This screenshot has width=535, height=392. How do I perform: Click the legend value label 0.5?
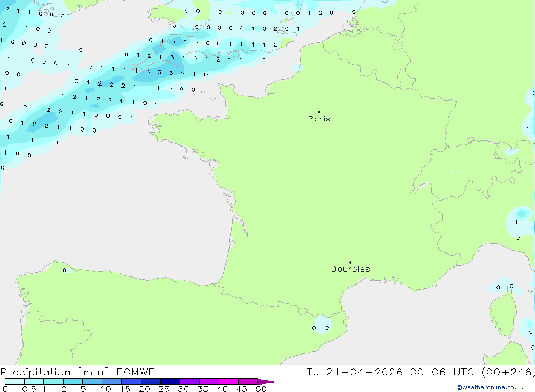coord(29,389)
